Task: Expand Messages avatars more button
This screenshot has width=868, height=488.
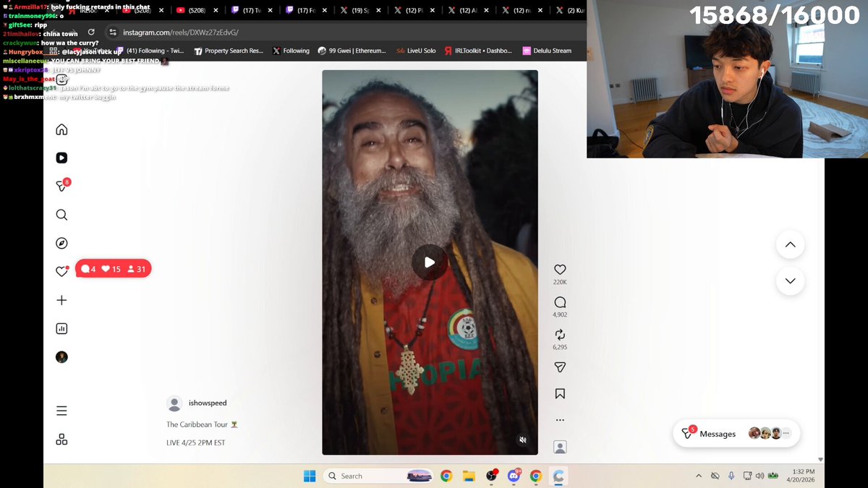Action: click(786, 433)
